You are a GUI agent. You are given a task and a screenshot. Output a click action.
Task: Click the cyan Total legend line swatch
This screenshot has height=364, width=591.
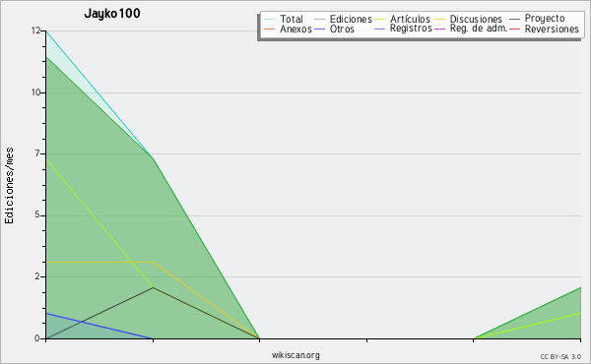click(x=270, y=20)
